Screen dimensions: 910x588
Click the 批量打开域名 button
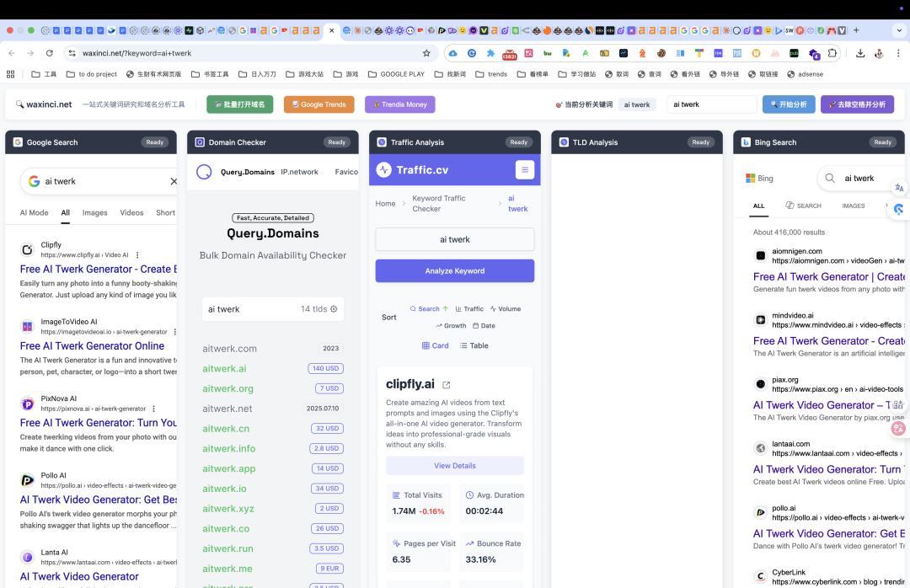(x=240, y=104)
